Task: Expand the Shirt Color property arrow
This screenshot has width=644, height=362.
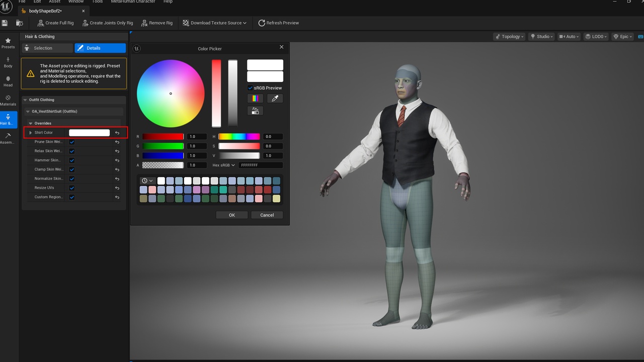Action: coord(31,133)
